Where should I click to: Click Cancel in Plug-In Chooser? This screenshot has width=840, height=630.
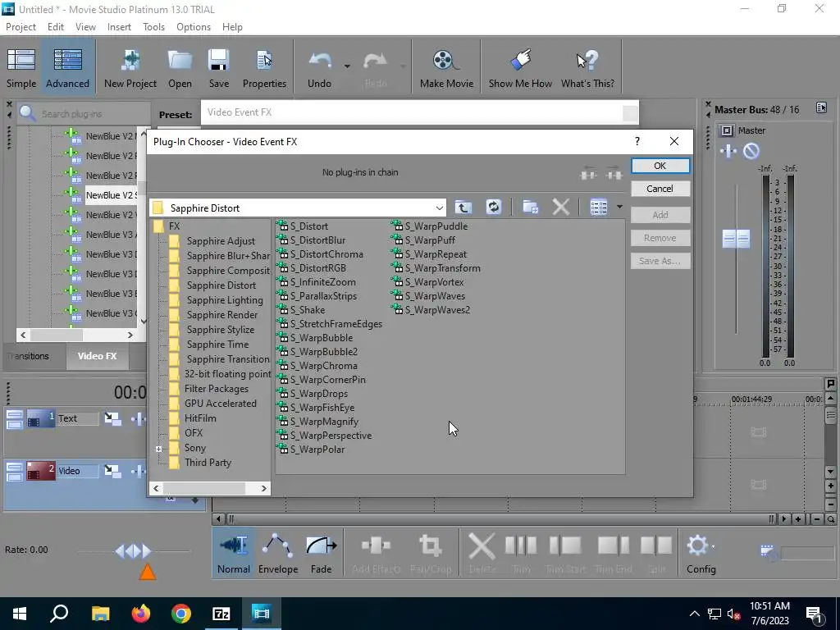tap(660, 189)
